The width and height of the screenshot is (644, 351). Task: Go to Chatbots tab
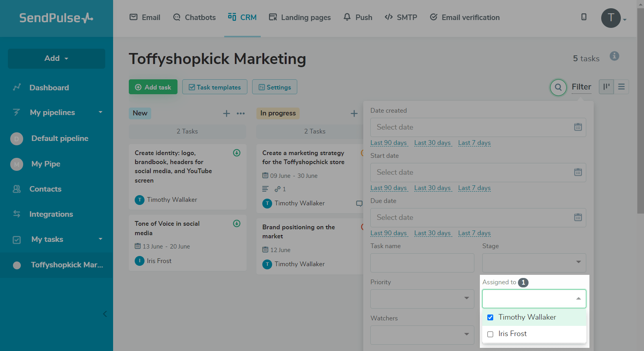tap(194, 17)
